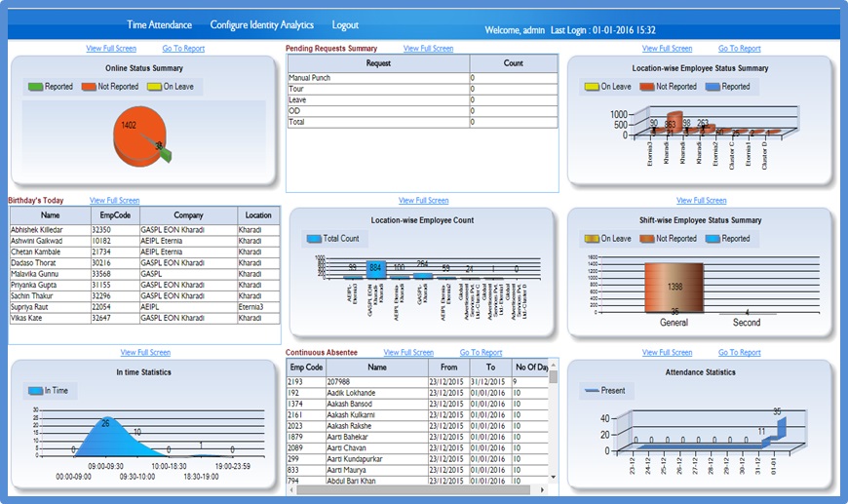
Task: Click Reported swatch in Shift-wise legend
Action: tap(713, 239)
